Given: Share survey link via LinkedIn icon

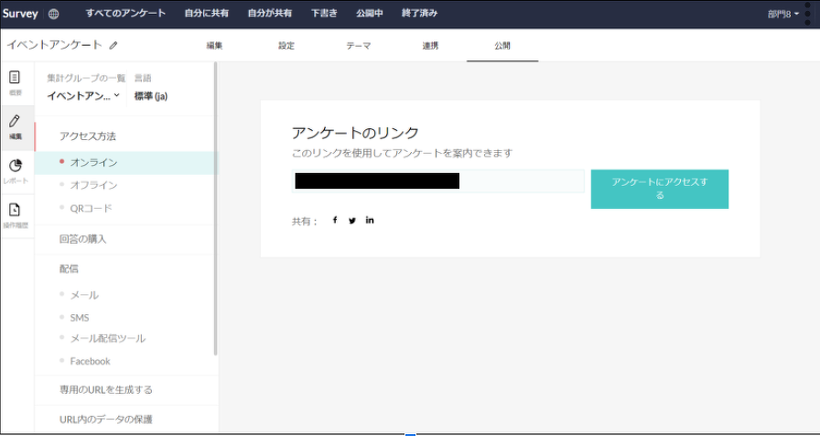Looking at the screenshot, I should (370, 220).
